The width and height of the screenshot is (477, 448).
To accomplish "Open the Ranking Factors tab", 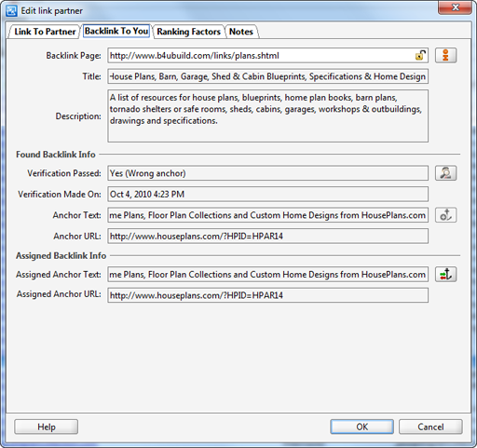I will [x=188, y=32].
